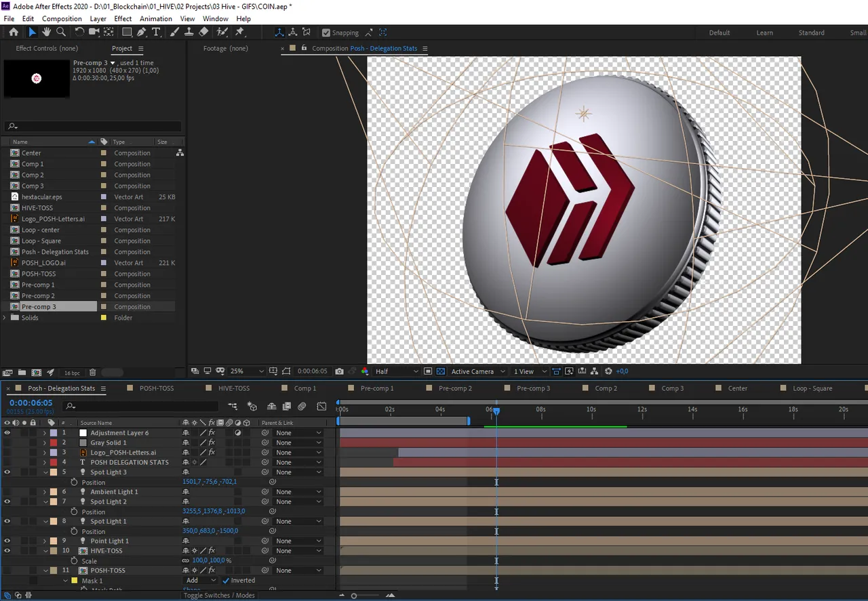The width and height of the screenshot is (868, 601).
Task: Open Parent dropdown for Gray Solid 1
Action: coord(299,443)
